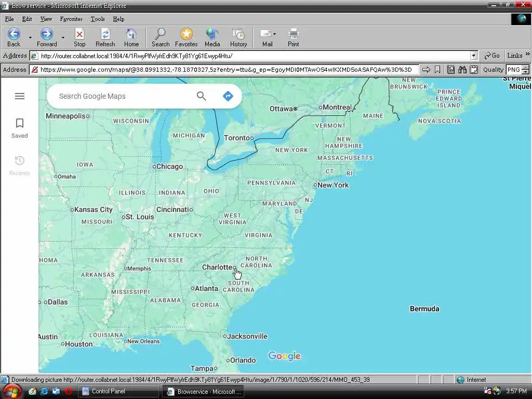
Task: Click the Minneapolis city label on map
Action: [x=65, y=116]
